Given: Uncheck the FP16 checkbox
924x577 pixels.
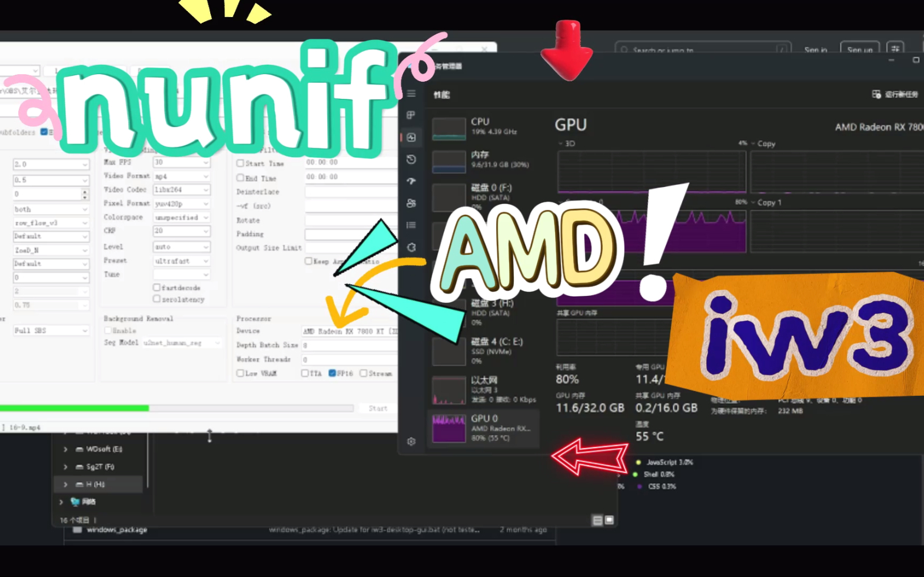Looking at the screenshot, I should pos(332,373).
